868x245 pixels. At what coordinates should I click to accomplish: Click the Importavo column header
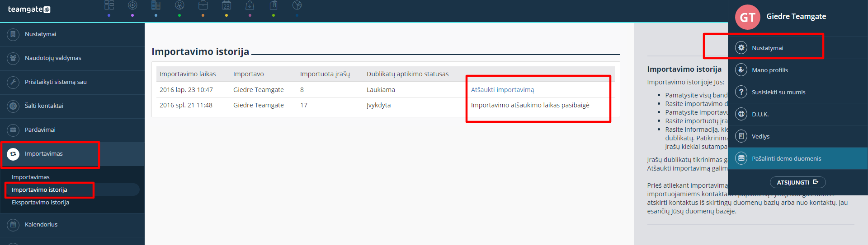(x=248, y=74)
